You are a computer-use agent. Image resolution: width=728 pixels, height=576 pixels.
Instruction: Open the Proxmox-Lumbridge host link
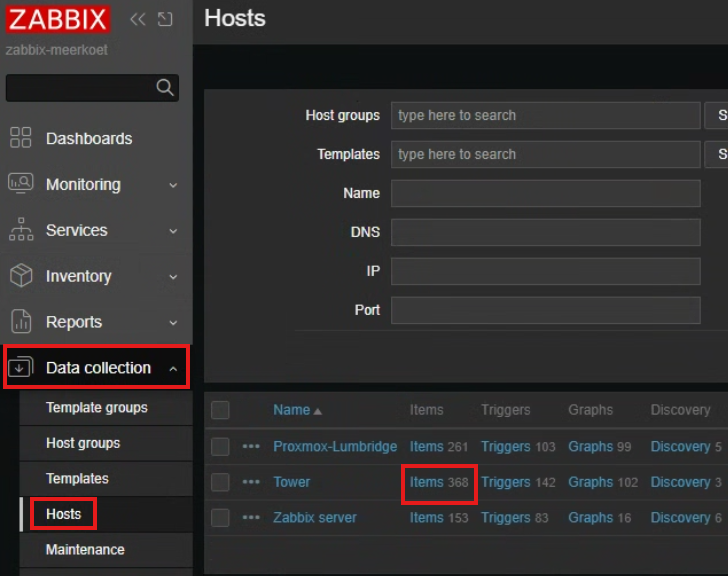(x=335, y=447)
